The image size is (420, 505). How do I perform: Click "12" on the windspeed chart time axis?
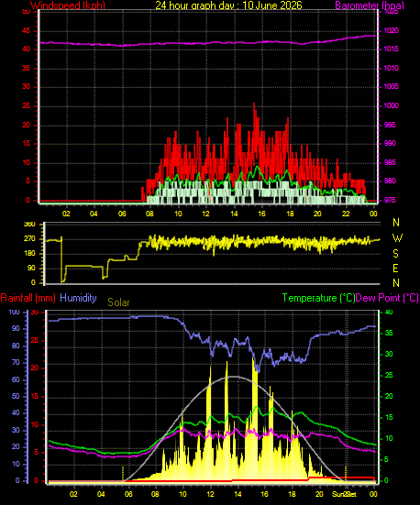pos(206,214)
